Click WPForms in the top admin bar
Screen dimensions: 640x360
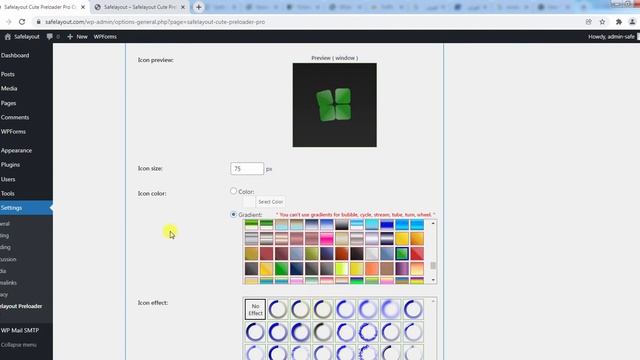click(105, 37)
